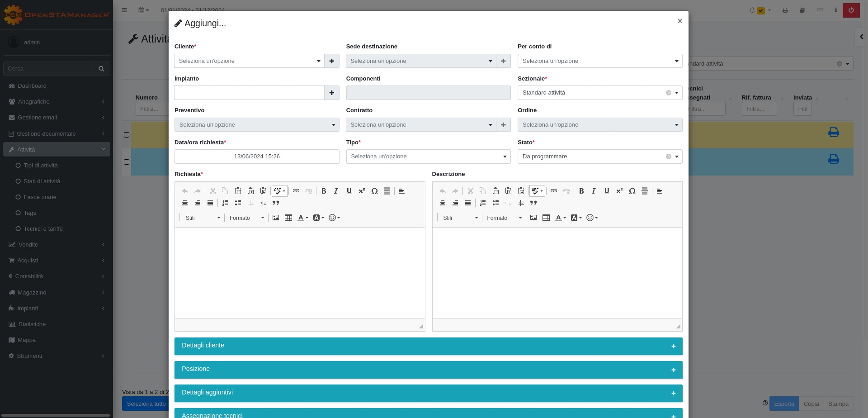Click the Data/ora richiesta field
The image size is (868, 418).
coord(257,157)
